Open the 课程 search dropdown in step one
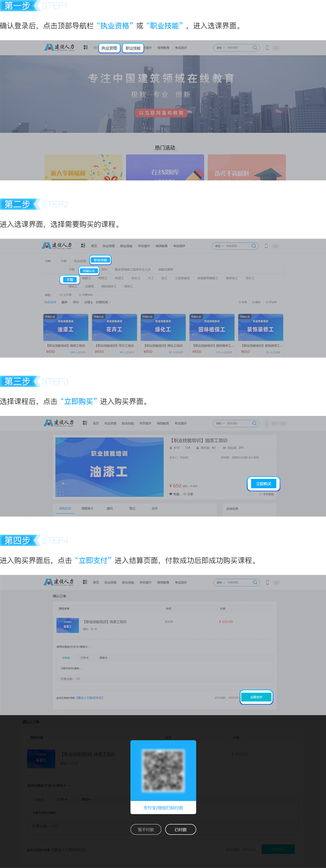The image size is (326, 868). click(x=221, y=48)
